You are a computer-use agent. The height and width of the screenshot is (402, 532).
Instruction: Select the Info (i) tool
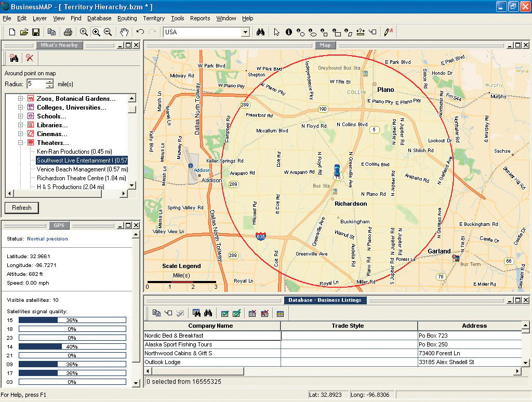289,32
